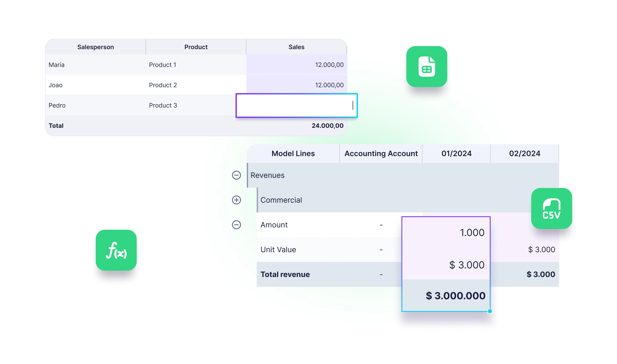Click the Model Lines column header
Image resolution: width=617 pixels, height=364 pixels.
[x=293, y=154]
